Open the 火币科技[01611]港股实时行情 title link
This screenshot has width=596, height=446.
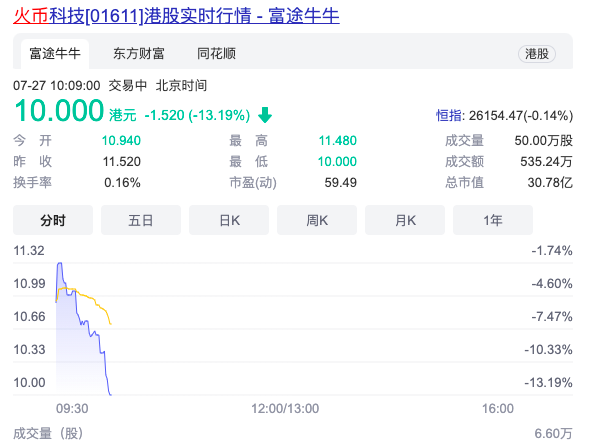click(x=176, y=16)
